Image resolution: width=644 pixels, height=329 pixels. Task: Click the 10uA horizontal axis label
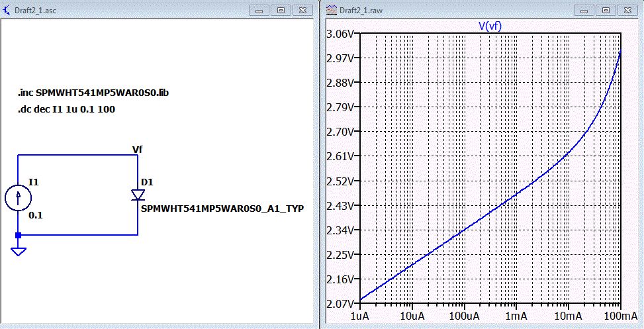click(412, 316)
